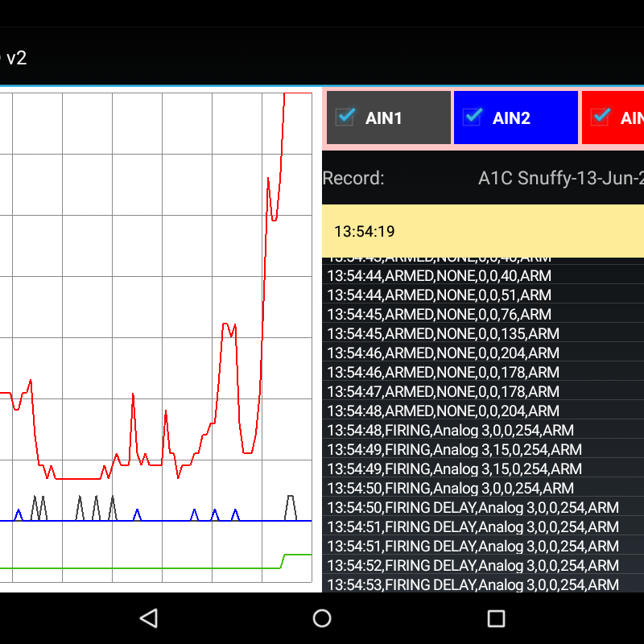This screenshot has width=644, height=644.
Task: Disable the red AIN3 channel checkbox
Action: [x=600, y=117]
